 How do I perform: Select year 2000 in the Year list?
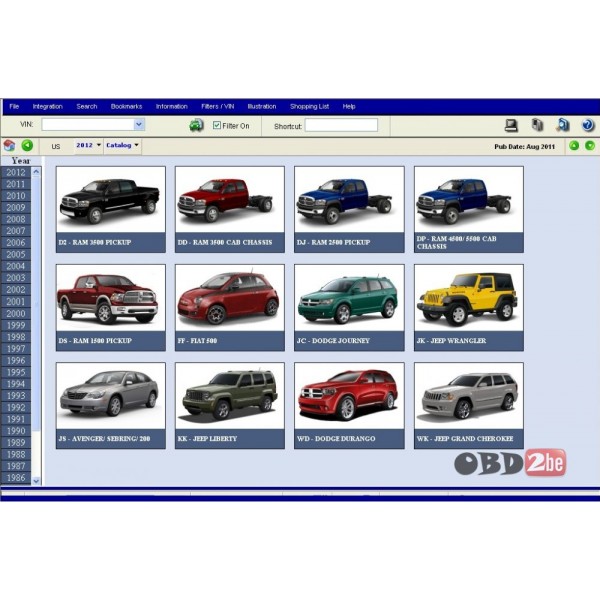tap(16, 314)
